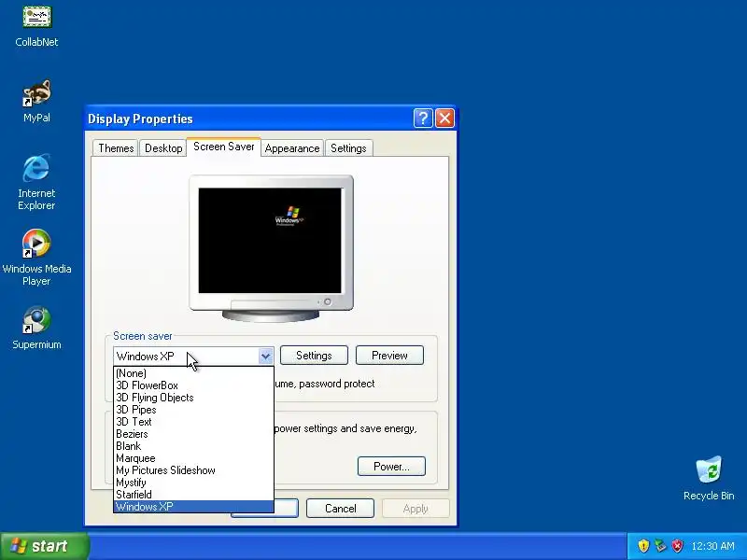Viewport: 747px width, 560px height.
Task: Click the Display Properties help question-mark button
Action: point(423,119)
